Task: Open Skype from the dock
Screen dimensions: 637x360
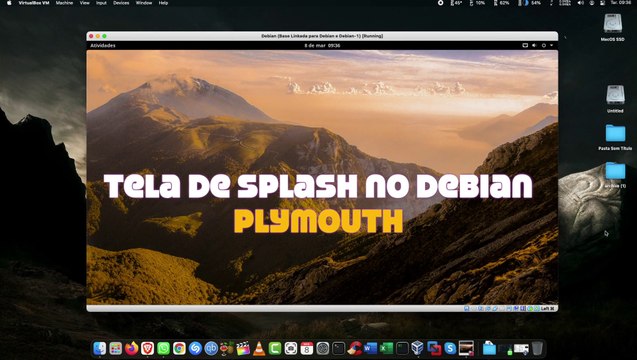Action: coord(450,348)
